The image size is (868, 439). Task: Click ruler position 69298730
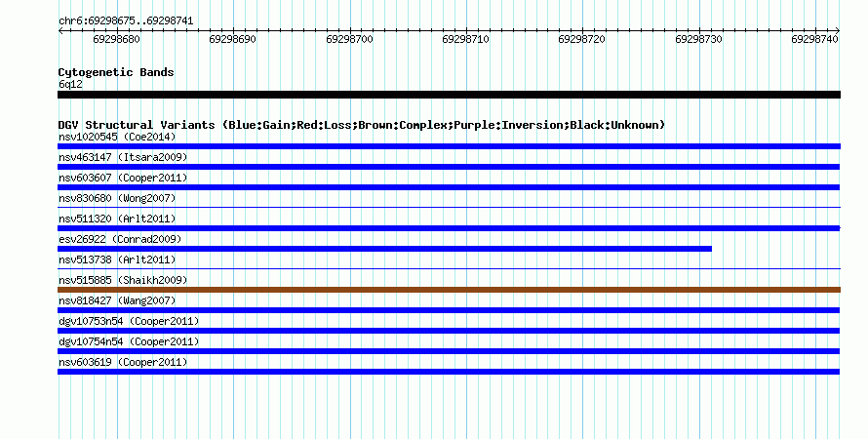(x=698, y=39)
